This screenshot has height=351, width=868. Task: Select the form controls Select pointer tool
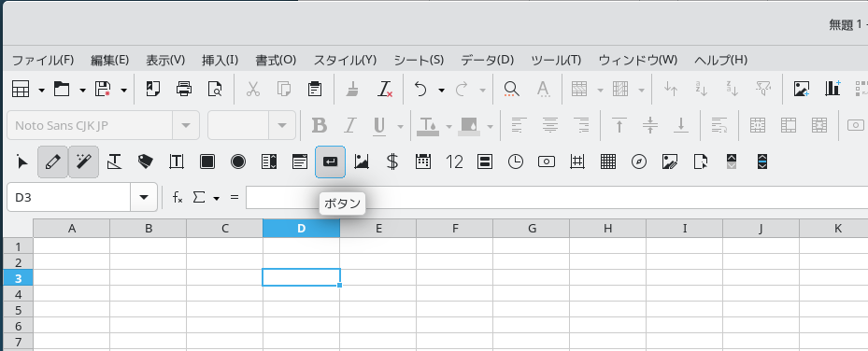(22, 161)
